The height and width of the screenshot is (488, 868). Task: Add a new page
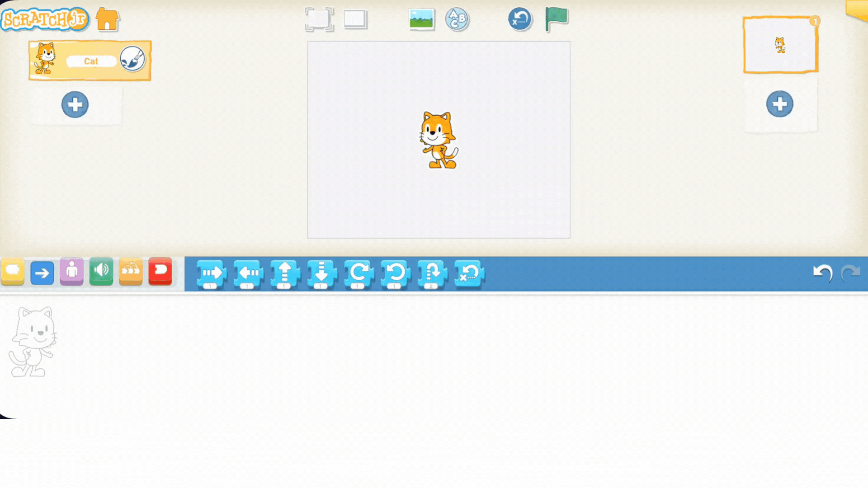779,104
